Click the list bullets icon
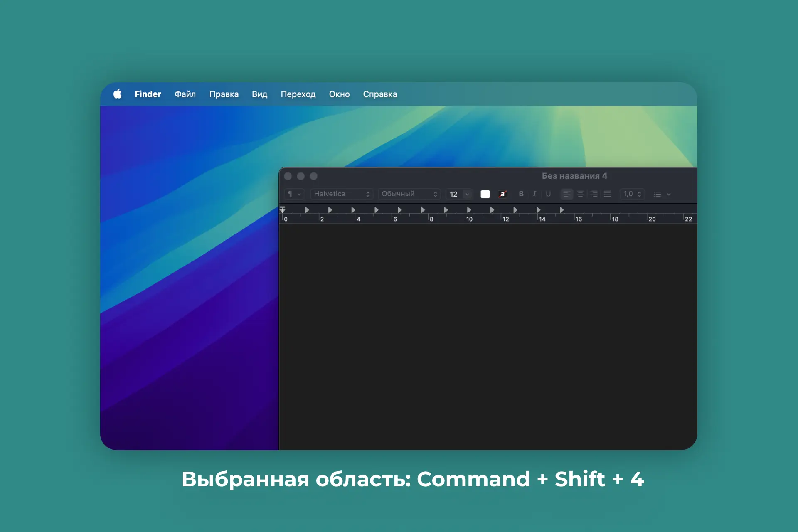This screenshot has height=532, width=798. coord(658,194)
